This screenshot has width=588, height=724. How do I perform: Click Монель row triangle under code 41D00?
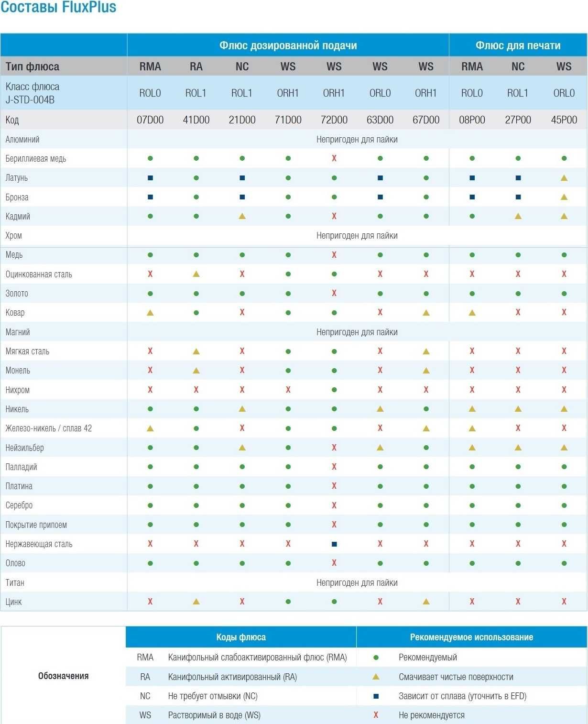click(196, 371)
